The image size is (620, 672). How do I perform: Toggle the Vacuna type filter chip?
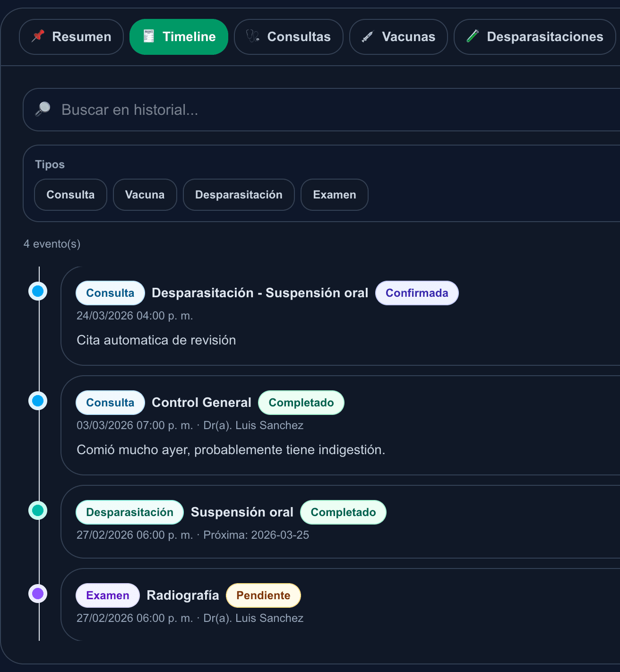point(145,195)
